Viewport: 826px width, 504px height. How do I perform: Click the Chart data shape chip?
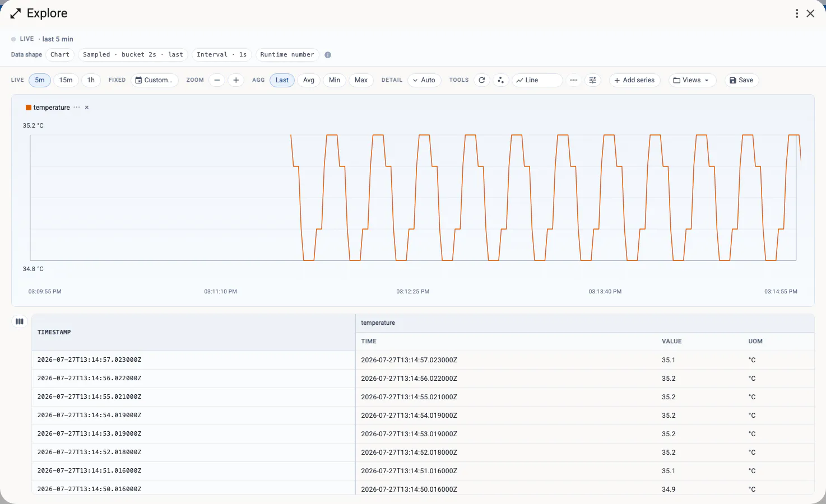[60, 55]
